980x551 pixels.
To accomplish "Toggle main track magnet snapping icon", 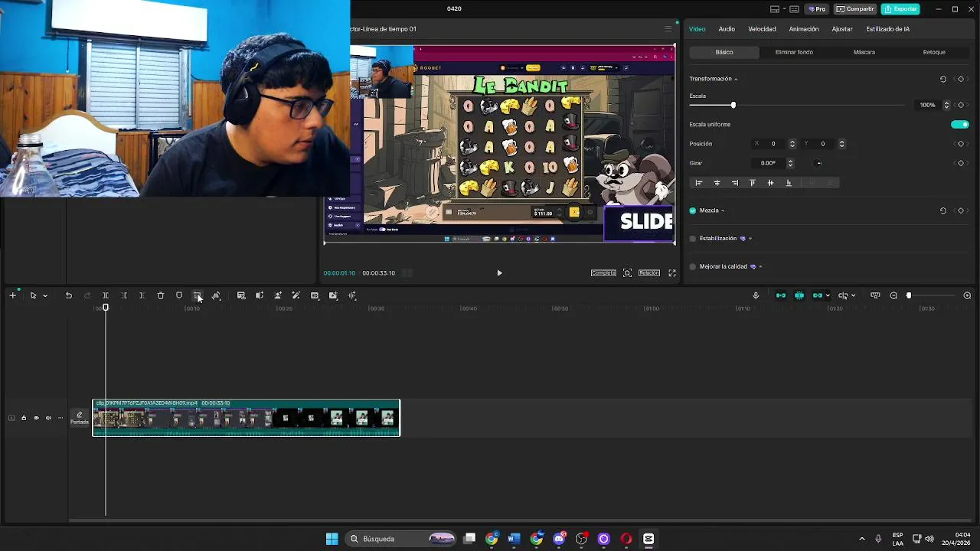I will click(781, 295).
